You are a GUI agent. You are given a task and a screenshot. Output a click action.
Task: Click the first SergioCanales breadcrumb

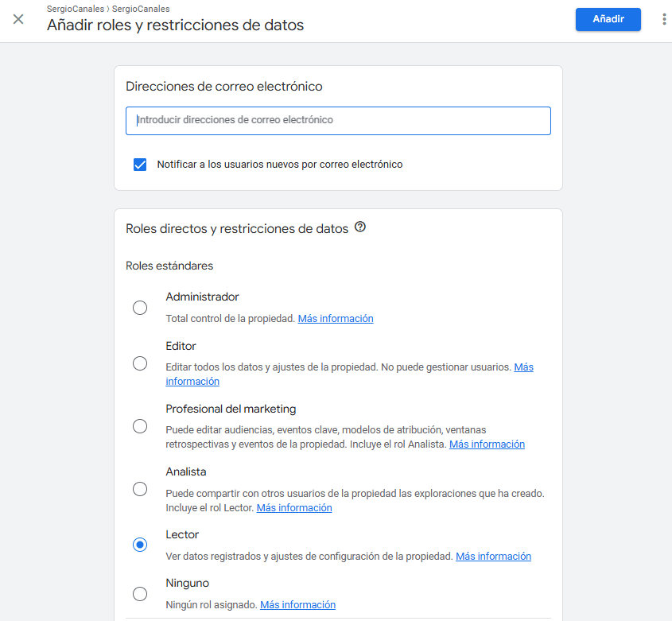point(75,10)
